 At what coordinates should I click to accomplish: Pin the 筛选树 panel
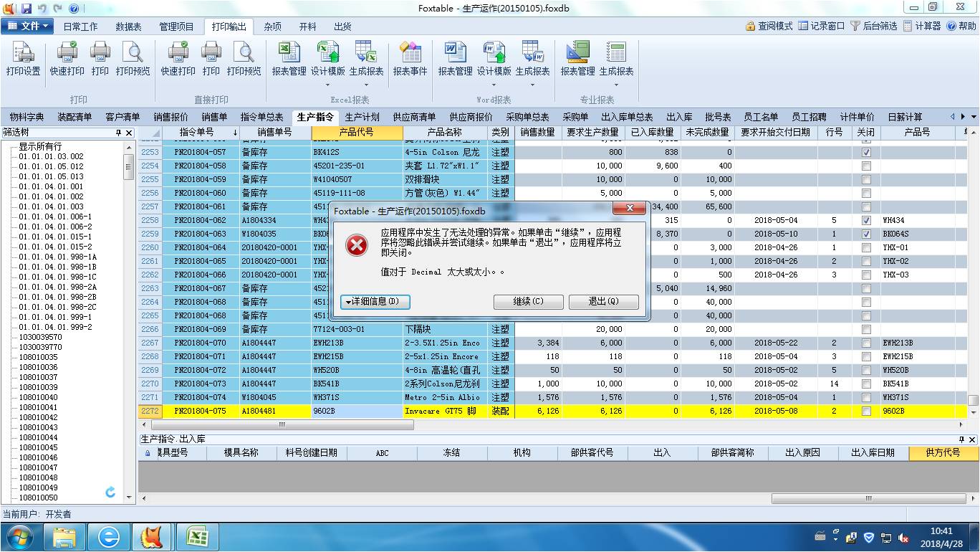(x=118, y=133)
